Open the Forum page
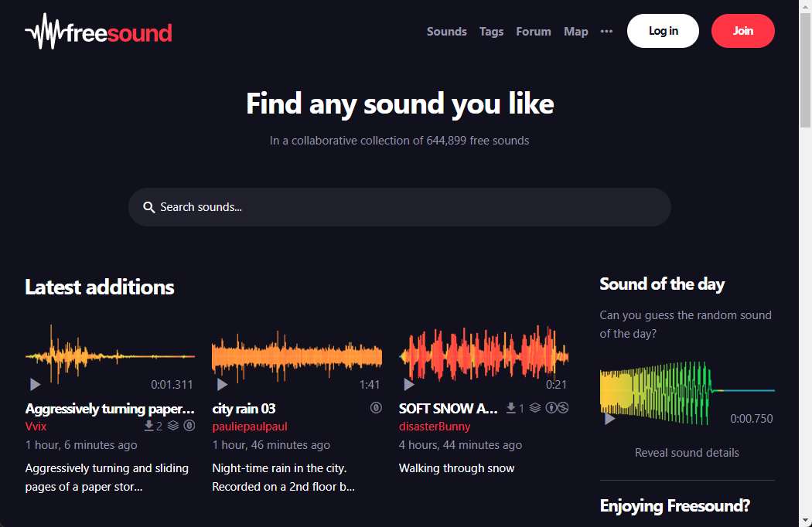This screenshot has height=527, width=812. tap(534, 32)
